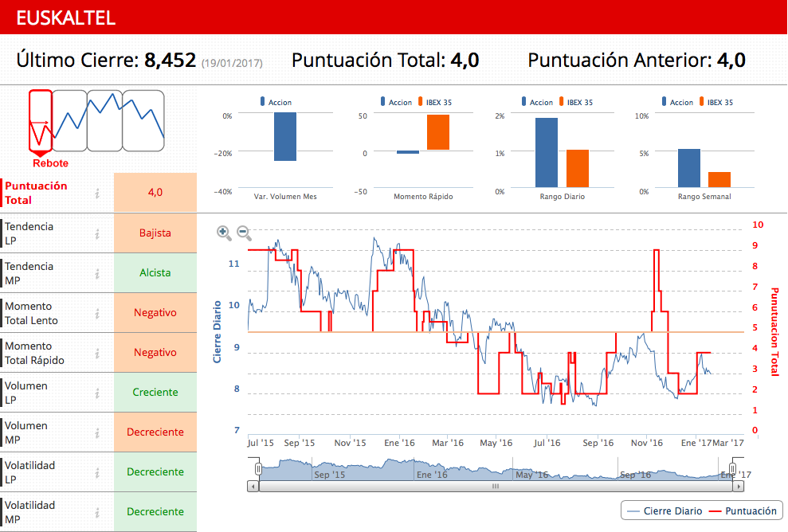
Task: Click the Bajista value cell
Action: tap(155, 233)
